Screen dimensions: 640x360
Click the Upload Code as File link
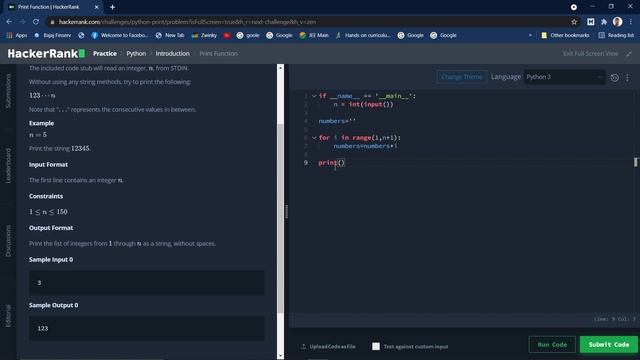[x=328, y=347]
